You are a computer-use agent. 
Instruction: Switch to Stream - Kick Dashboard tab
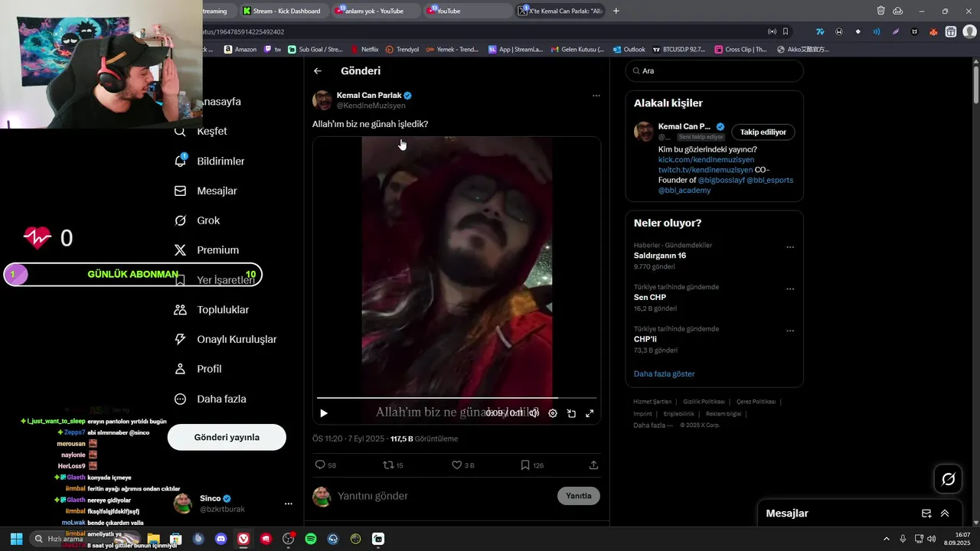click(x=283, y=11)
